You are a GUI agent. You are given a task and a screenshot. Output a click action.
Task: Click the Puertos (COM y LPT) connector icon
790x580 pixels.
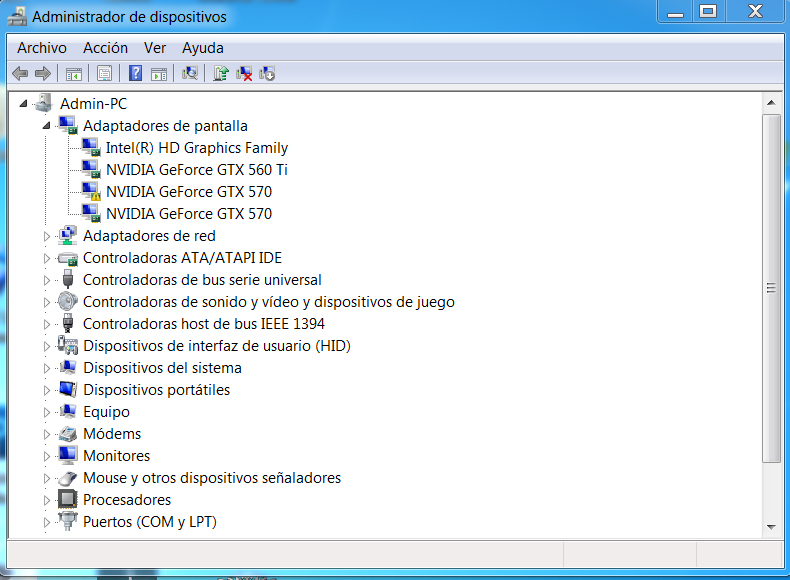[68, 521]
